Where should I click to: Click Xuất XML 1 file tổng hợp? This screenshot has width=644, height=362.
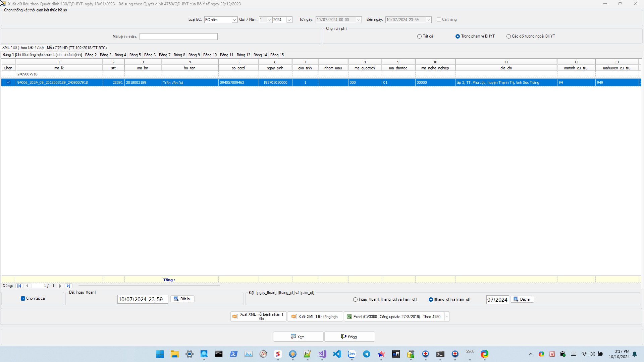point(315,317)
